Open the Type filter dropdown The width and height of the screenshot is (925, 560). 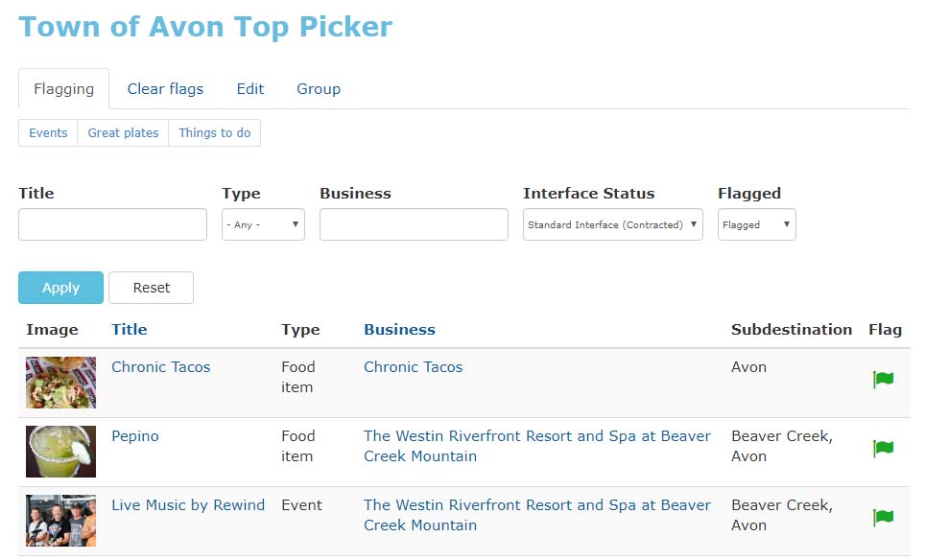(263, 224)
